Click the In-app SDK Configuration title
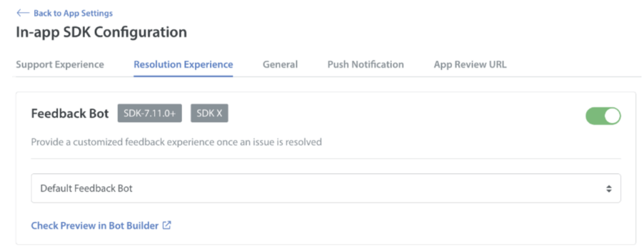644x249 pixels. pyautogui.click(x=101, y=32)
